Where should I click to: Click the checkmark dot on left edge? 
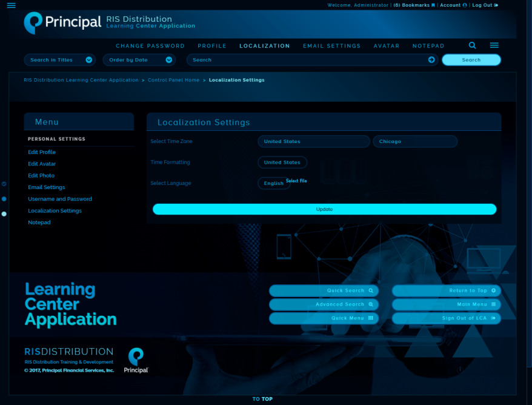tap(4, 184)
